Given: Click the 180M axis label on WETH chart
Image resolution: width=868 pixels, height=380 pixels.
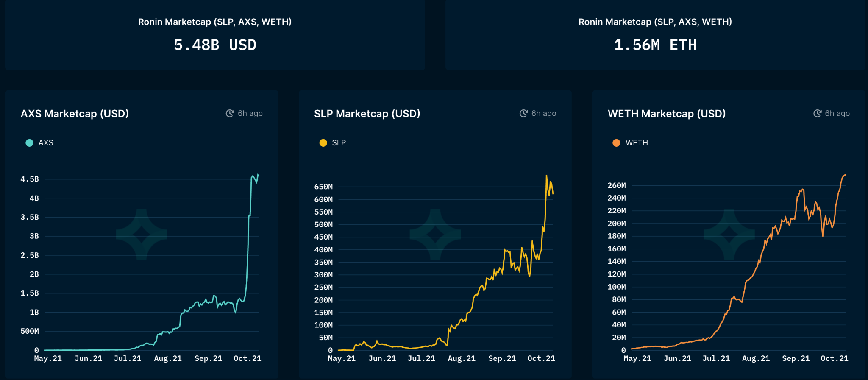Looking at the screenshot, I should pos(617,236).
